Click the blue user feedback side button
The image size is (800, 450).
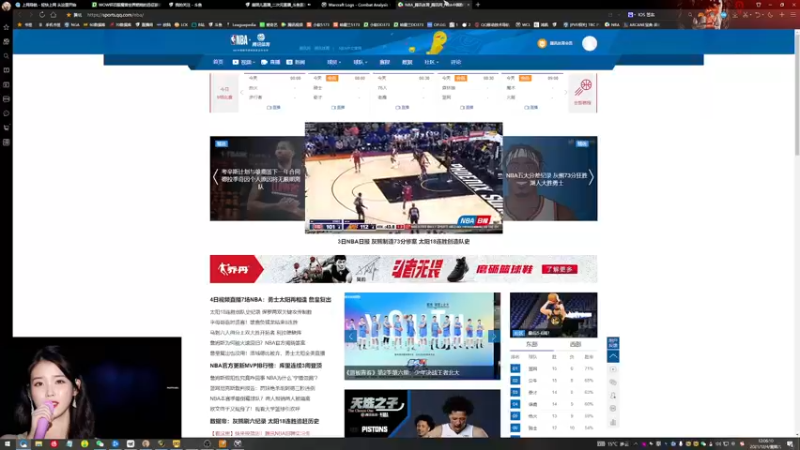613,343
